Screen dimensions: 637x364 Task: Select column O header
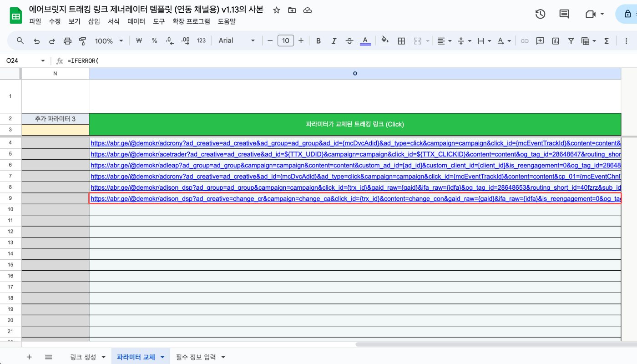pyautogui.click(x=355, y=73)
